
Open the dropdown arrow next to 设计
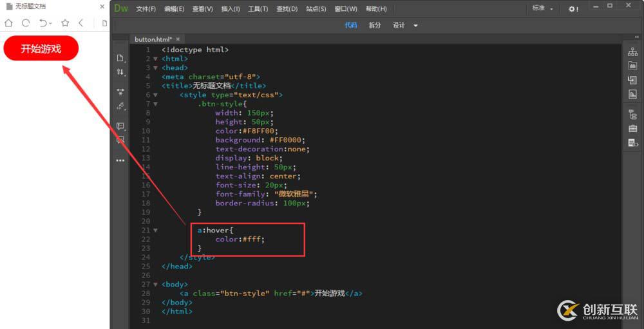pos(415,26)
